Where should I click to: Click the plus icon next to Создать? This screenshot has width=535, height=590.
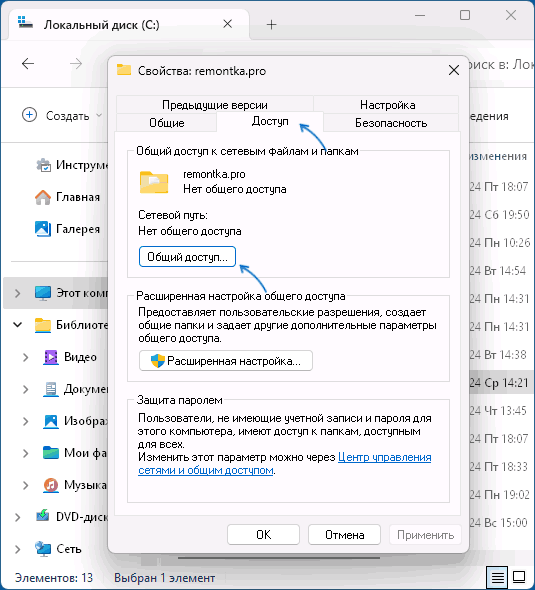pos(29,115)
